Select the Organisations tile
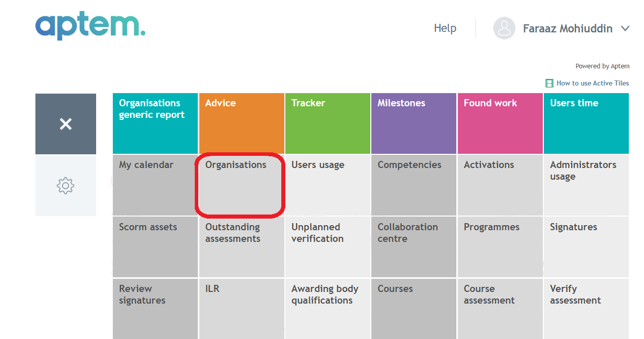Viewport: 644px width, 339px height. pyautogui.click(x=241, y=185)
